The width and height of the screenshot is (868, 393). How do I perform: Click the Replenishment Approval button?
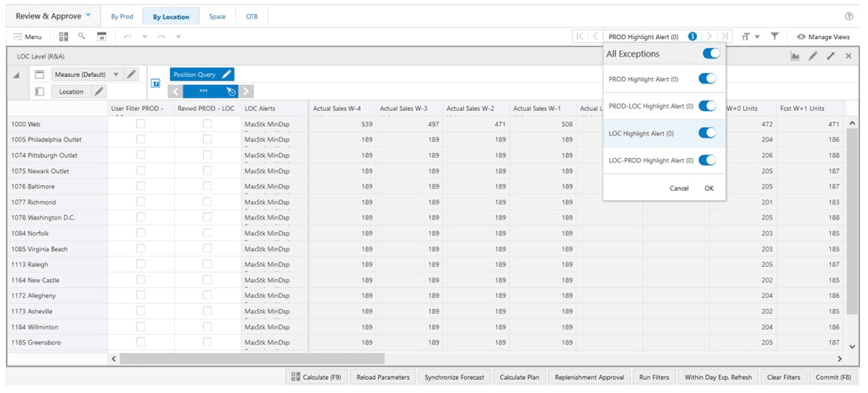(589, 378)
